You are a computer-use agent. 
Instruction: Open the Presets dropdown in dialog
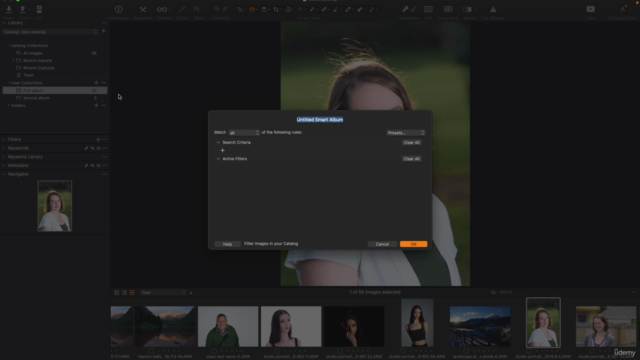click(406, 133)
